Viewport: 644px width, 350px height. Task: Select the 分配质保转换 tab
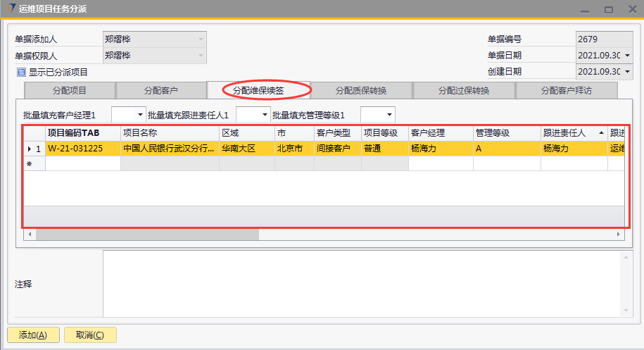pyautogui.click(x=360, y=91)
